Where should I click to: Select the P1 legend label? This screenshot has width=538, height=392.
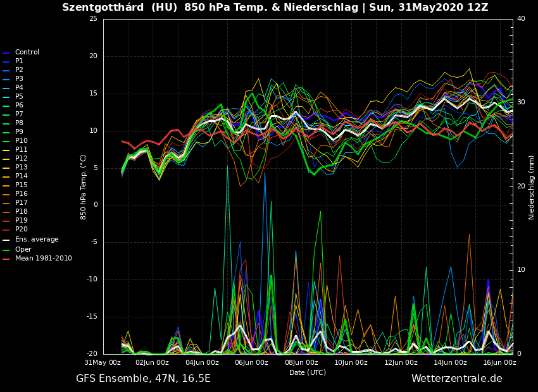point(19,61)
